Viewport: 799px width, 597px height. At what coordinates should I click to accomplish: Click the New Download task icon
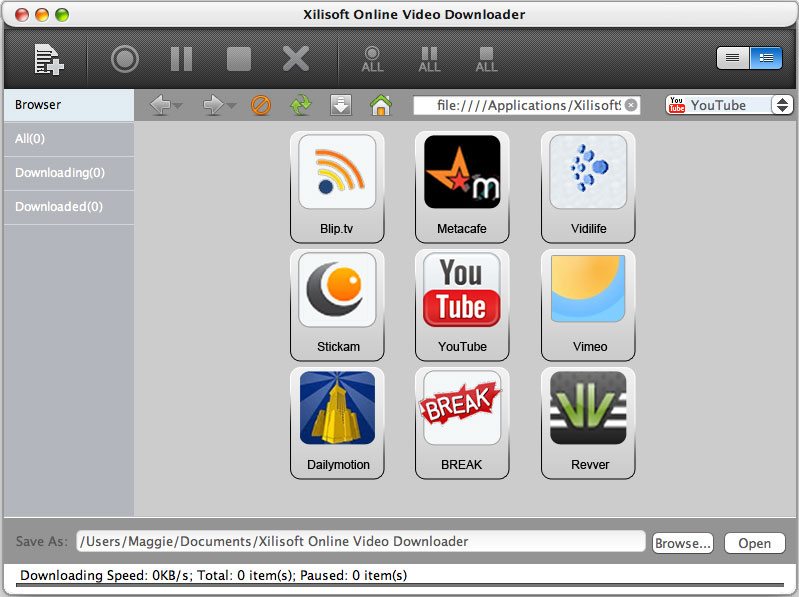coord(48,59)
